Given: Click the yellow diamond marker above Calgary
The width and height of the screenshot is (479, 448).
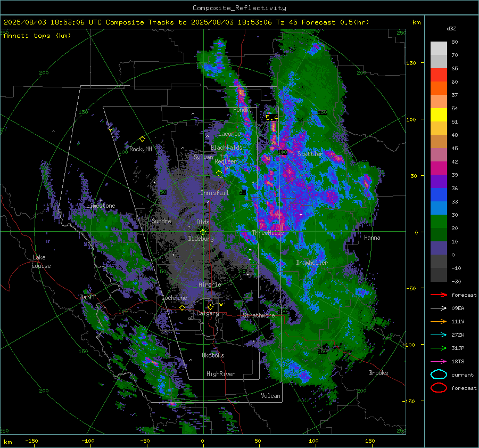Looking at the screenshot, I should 210,307.
